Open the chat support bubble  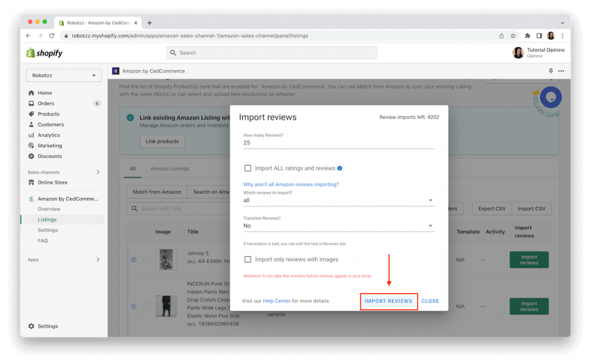tap(551, 97)
